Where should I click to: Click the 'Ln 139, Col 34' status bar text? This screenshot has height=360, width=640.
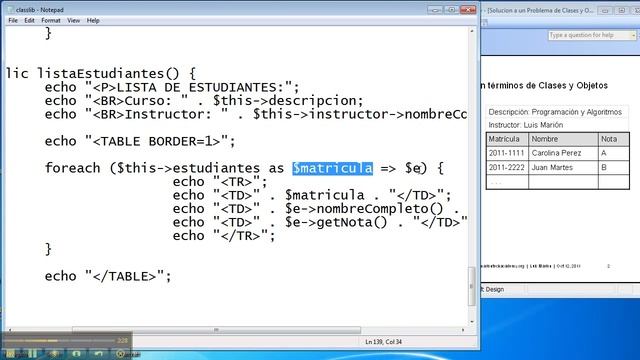point(383,342)
